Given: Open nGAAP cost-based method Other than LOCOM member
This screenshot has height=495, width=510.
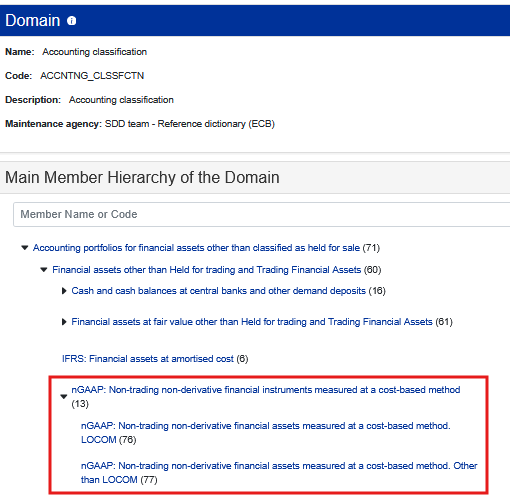Looking at the screenshot, I should 279,473.
